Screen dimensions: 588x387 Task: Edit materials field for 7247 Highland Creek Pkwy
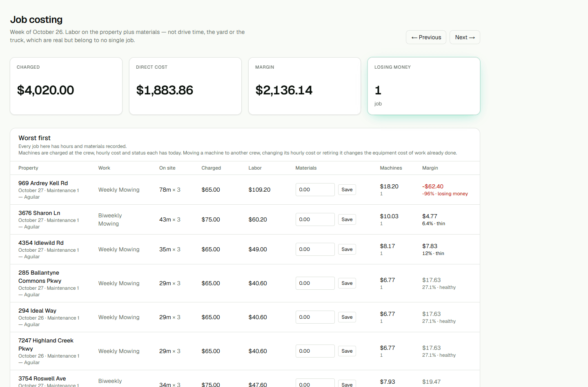coord(315,351)
